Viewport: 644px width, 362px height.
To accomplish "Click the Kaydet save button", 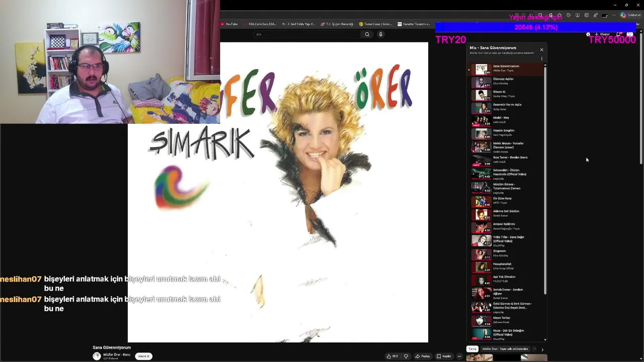I will (x=444, y=356).
